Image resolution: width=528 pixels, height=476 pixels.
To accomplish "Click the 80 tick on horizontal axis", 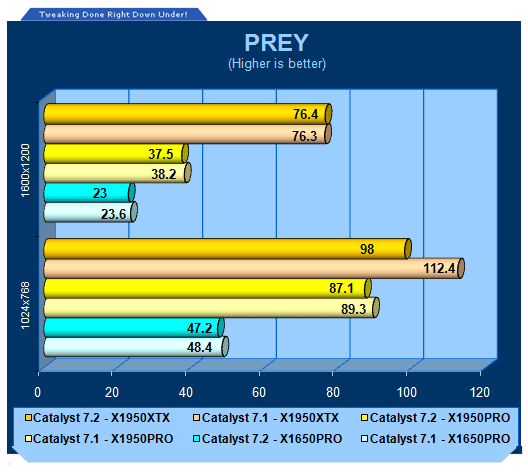I will tap(333, 393).
